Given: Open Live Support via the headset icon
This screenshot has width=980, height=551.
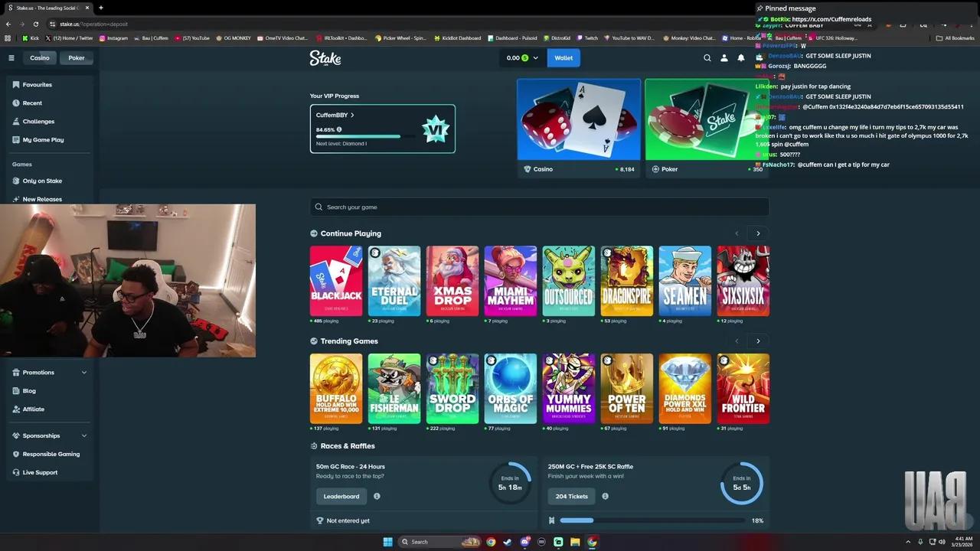Looking at the screenshot, I should click(x=18, y=472).
